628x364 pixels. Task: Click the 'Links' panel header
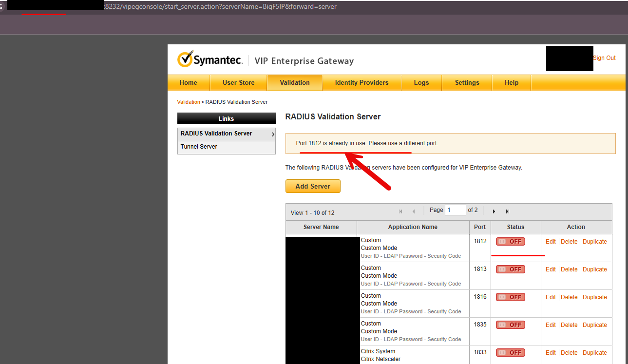tap(226, 119)
